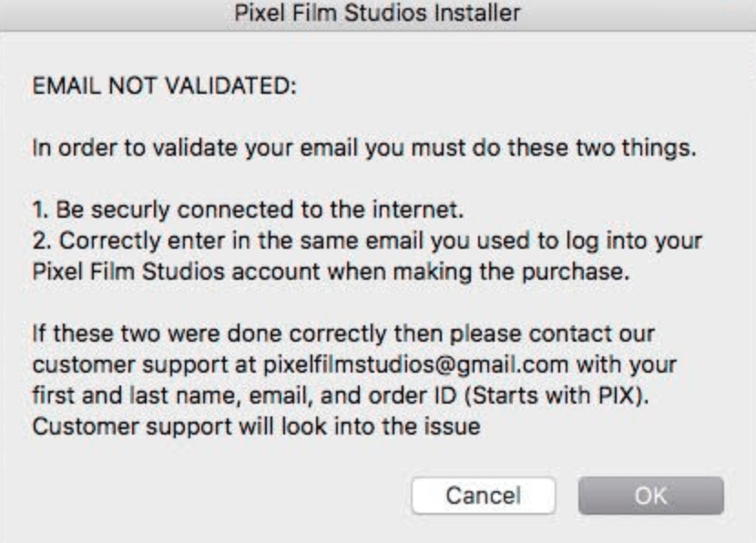Viewport: 756px width, 543px height.
Task: Click the pixelfilmstudios@gmail.com support address
Action: (415, 365)
